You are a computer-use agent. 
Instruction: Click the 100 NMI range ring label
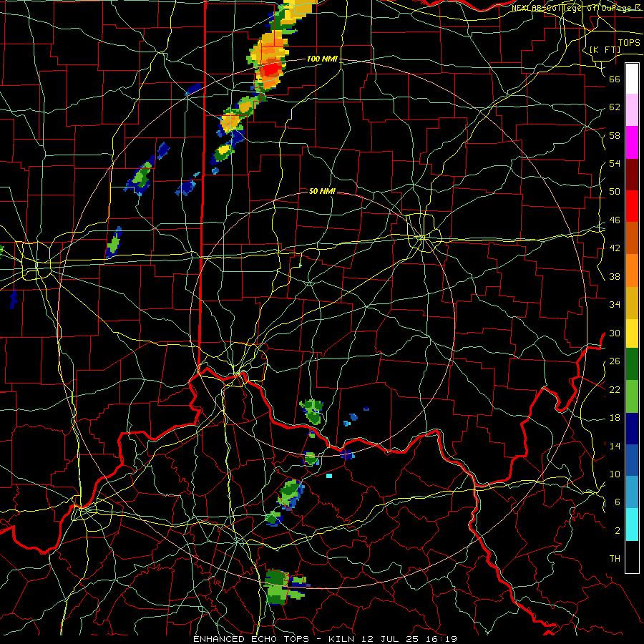click(x=322, y=59)
